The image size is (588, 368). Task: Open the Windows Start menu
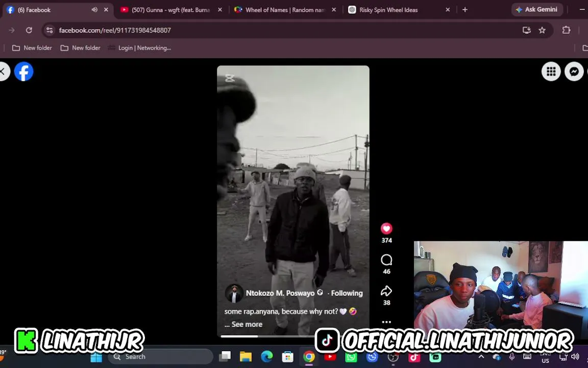pyautogui.click(x=96, y=357)
